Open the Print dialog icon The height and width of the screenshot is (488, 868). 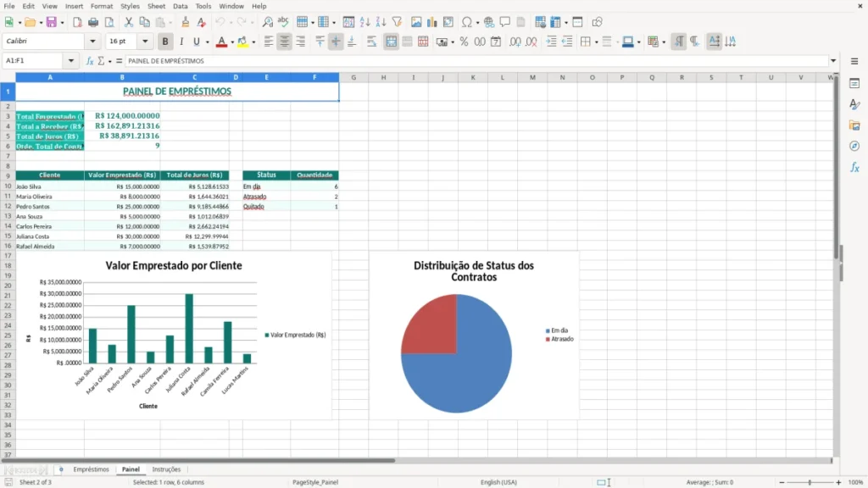[93, 22]
